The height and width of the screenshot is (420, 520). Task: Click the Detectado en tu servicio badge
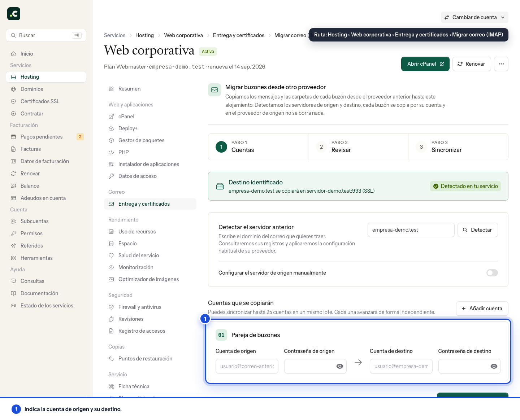465,186
